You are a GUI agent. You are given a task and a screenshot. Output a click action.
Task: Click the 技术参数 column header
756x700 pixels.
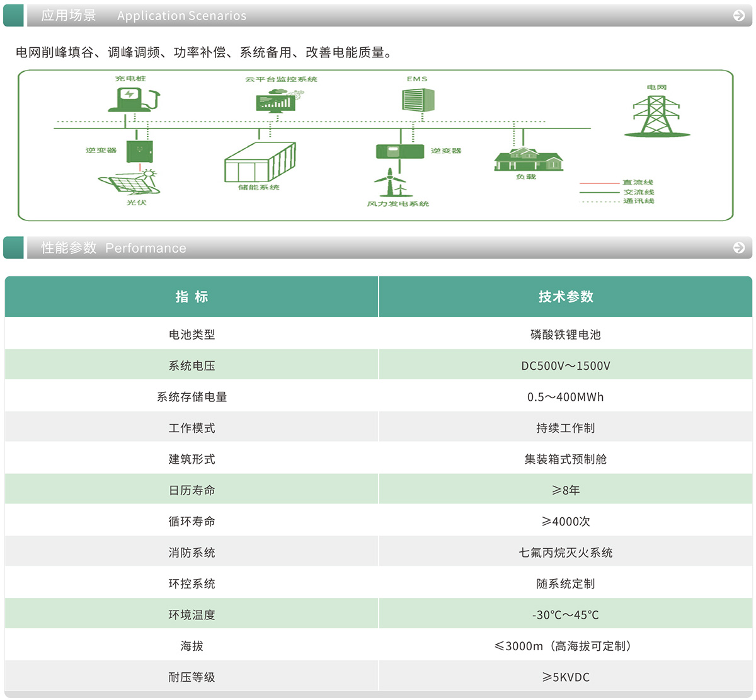(566, 297)
